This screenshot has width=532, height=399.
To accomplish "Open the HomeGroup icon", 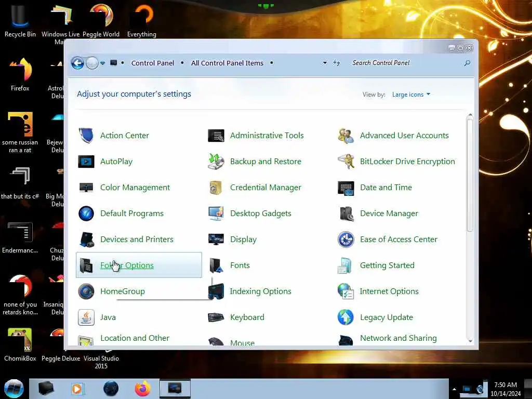I will tap(86, 291).
